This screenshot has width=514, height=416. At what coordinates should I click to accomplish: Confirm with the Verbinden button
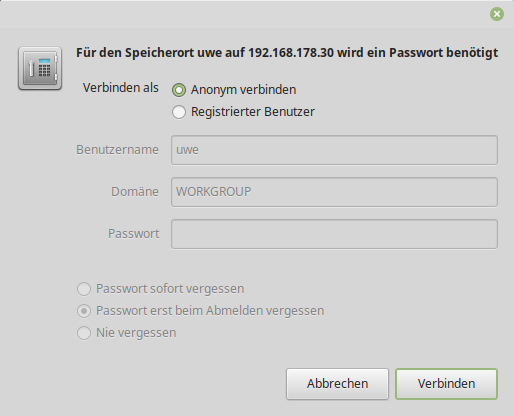tap(446, 384)
